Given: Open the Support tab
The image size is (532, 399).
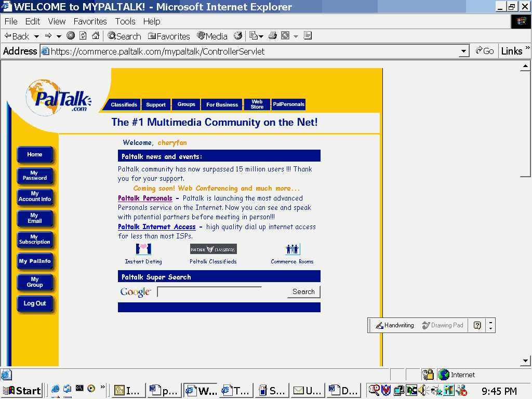Looking at the screenshot, I should (x=156, y=104).
